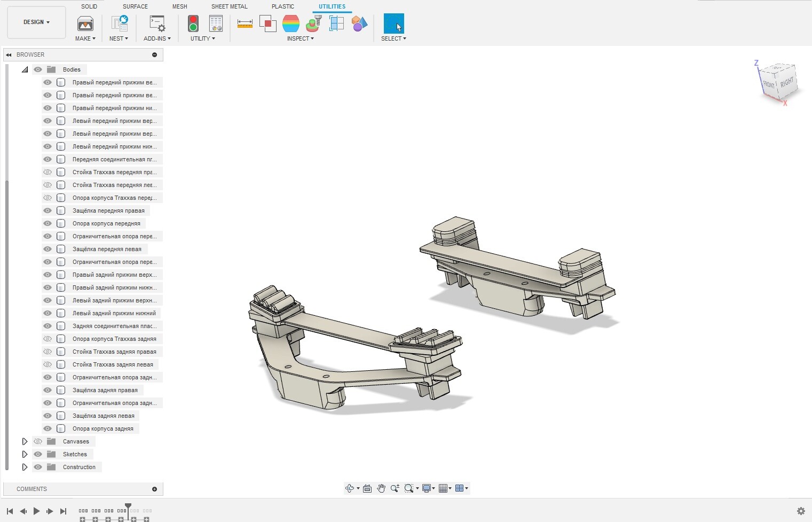The height and width of the screenshot is (522, 812).
Task: Click the Zoom magnifier tool
Action: coord(395,488)
